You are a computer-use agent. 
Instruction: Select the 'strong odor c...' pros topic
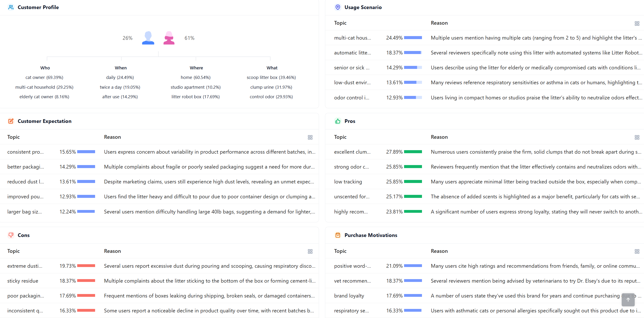coord(351,167)
